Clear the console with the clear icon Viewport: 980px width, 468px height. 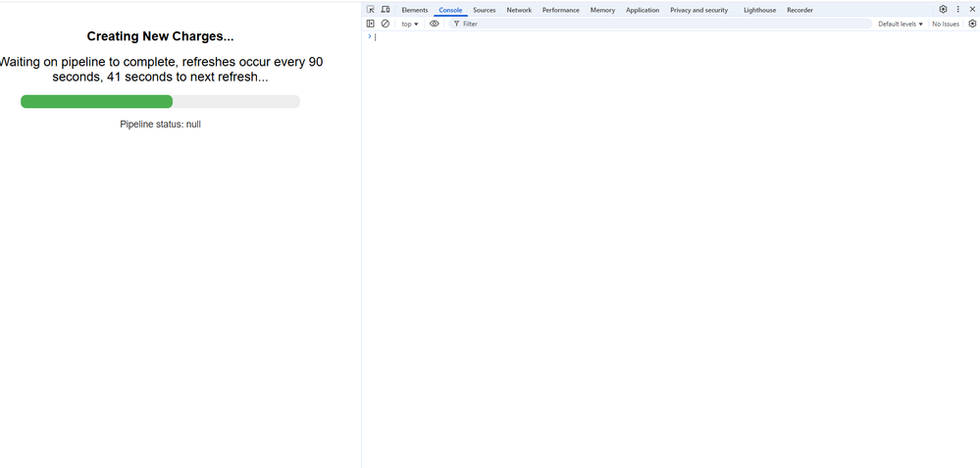pyautogui.click(x=385, y=24)
